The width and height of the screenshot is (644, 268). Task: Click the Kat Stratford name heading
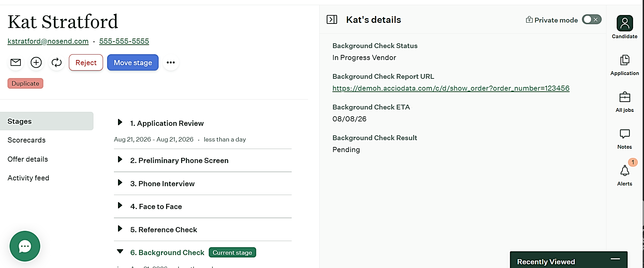(63, 22)
